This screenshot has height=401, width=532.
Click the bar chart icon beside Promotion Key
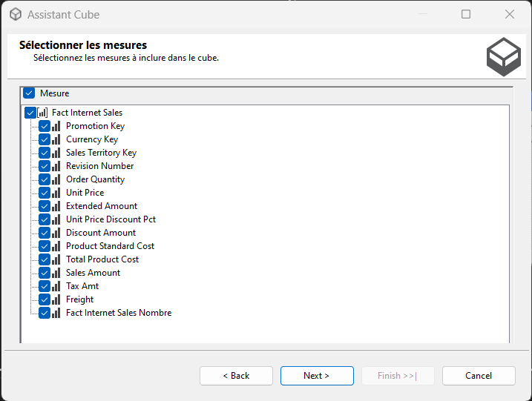tap(56, 126)
